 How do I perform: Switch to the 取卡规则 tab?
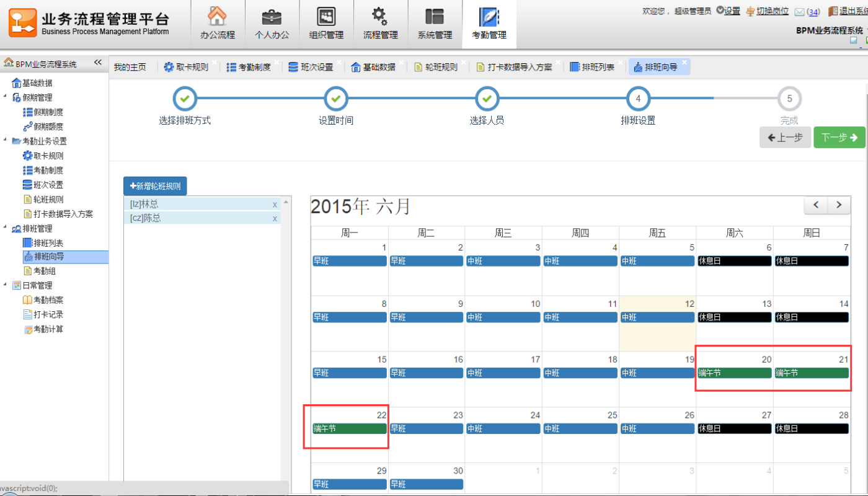[187, 67]
